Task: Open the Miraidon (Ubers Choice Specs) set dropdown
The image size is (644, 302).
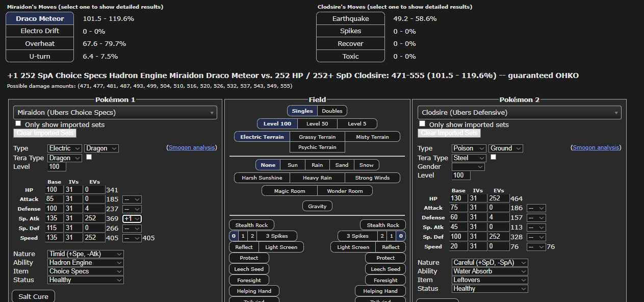Action: tap(115, 112)
